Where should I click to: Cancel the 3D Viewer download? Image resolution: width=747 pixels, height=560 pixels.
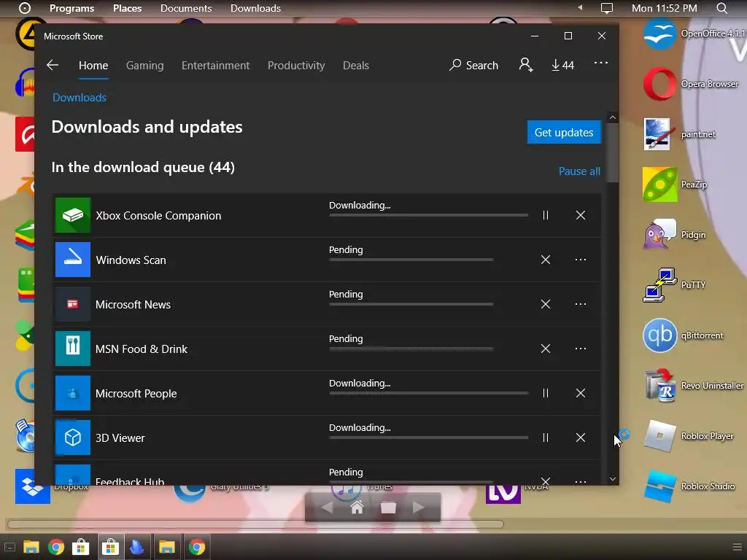[580, 437]
